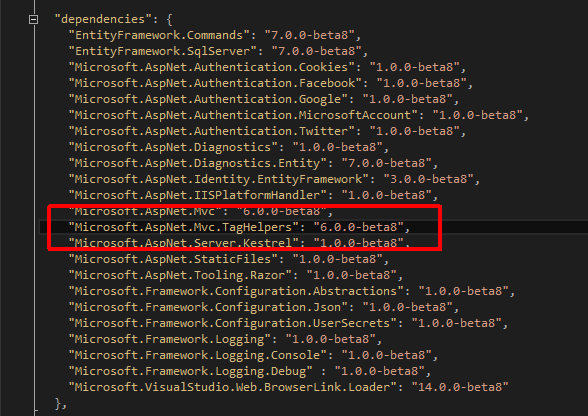Select "Microsoft.AspNet.Mvc" package name
588x416 pixels.
coord(145,212)
